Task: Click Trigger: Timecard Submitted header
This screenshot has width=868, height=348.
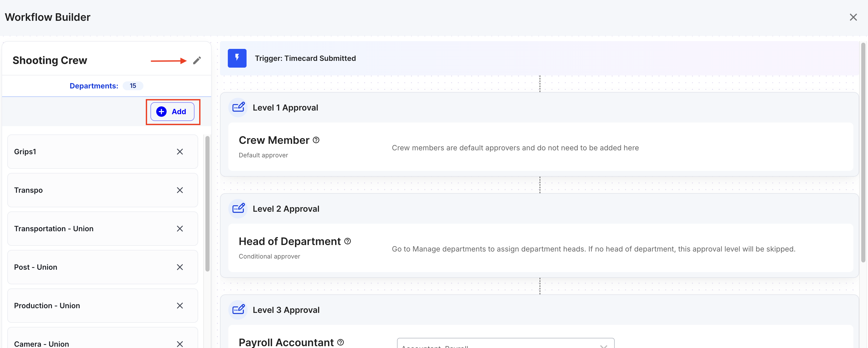Action: pos(305,58)
